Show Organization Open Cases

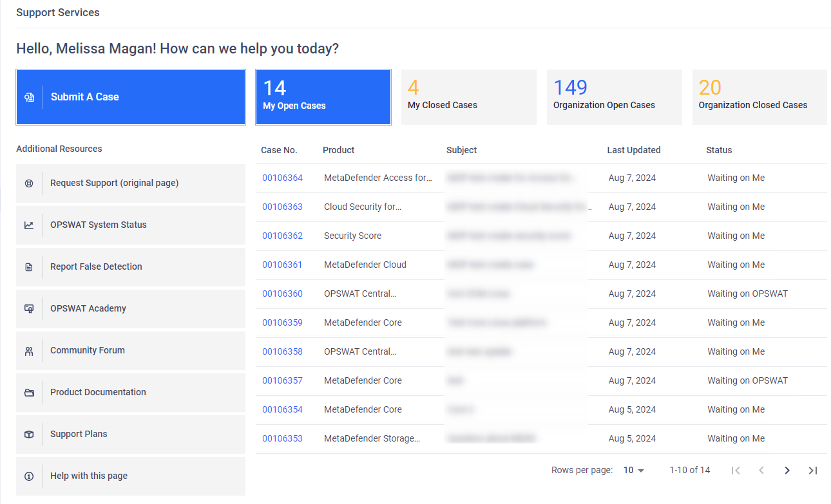point(615,97)
